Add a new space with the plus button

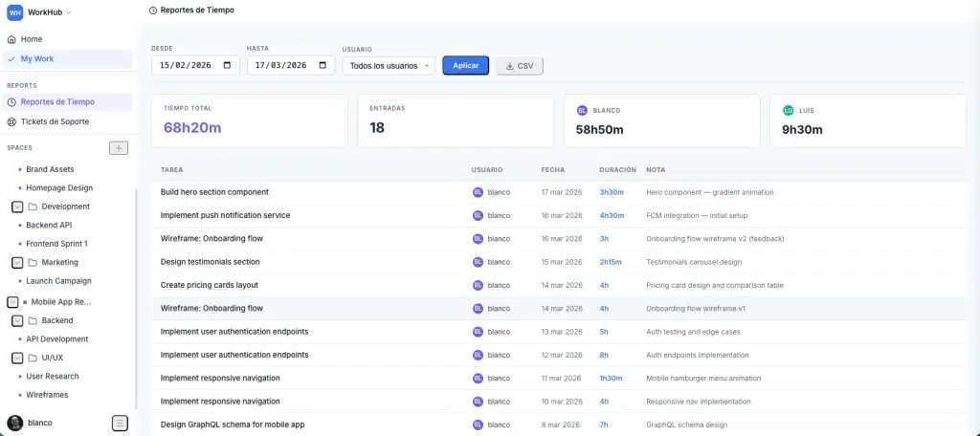(x=119, y=148)
